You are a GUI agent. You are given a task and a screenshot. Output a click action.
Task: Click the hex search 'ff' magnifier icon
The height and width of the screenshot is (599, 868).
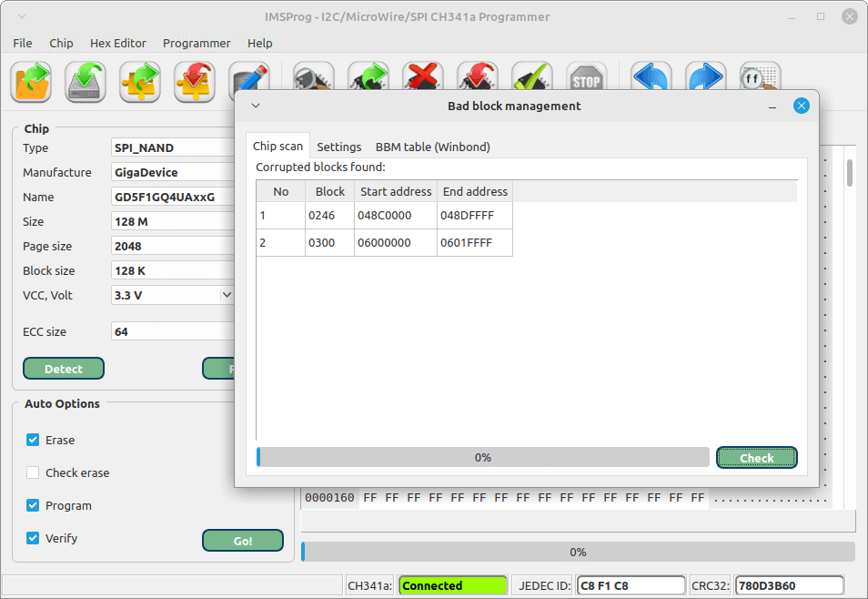(760, 76)
